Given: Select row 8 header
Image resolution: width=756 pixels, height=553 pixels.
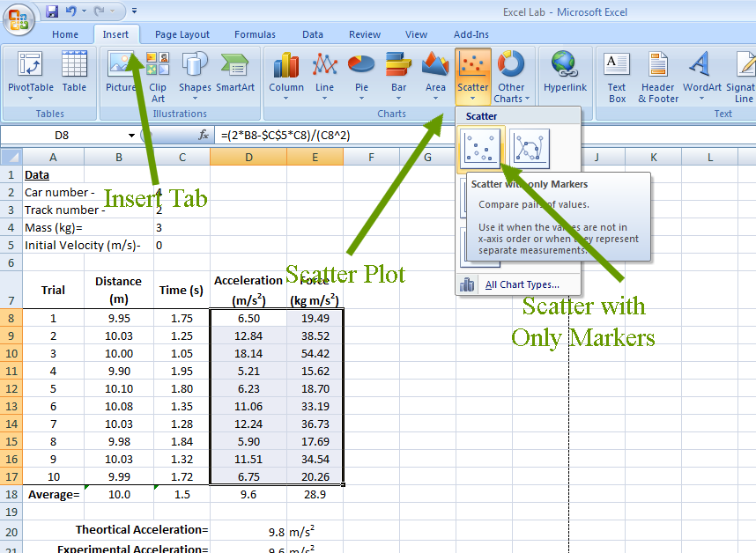Looking at the screenshot, I should pyautogui.click(x=11, y=319).
